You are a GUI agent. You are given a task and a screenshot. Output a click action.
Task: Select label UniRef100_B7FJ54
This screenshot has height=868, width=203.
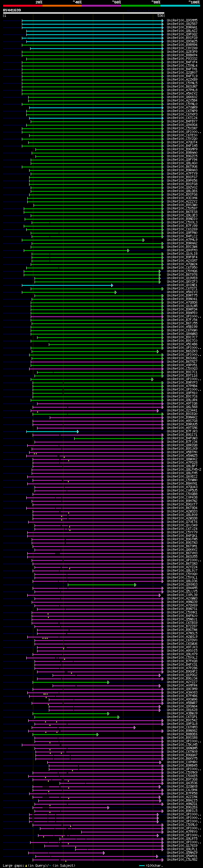[x=182, y=320]
